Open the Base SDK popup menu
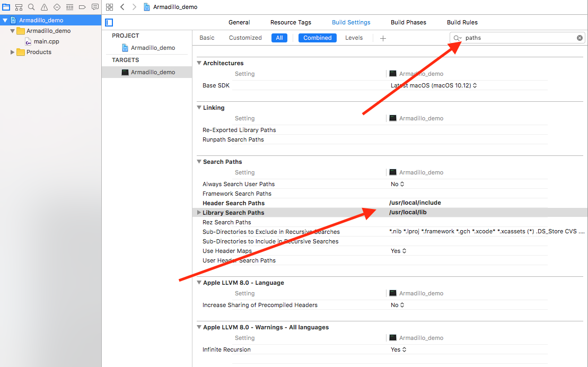 click(434, 85)
